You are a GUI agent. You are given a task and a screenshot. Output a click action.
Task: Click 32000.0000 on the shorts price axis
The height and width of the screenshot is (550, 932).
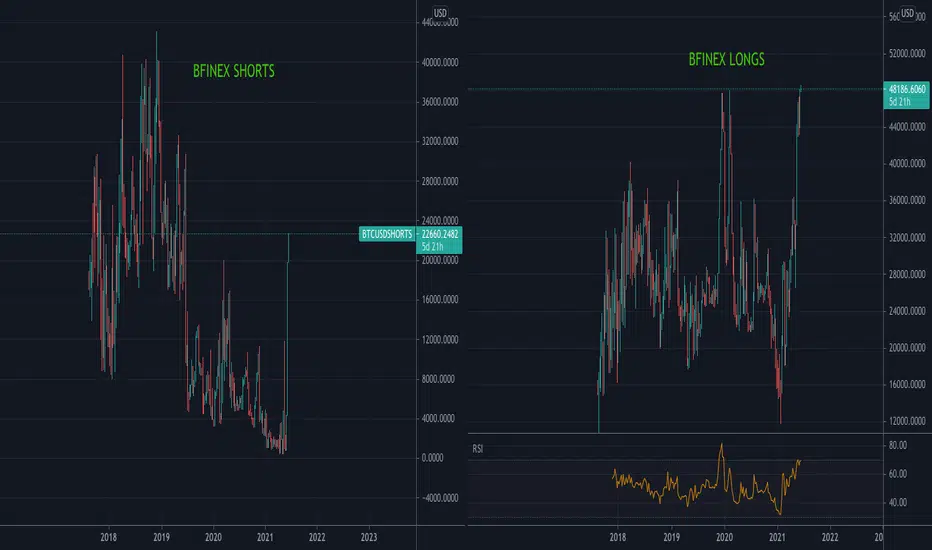(440, 142)
